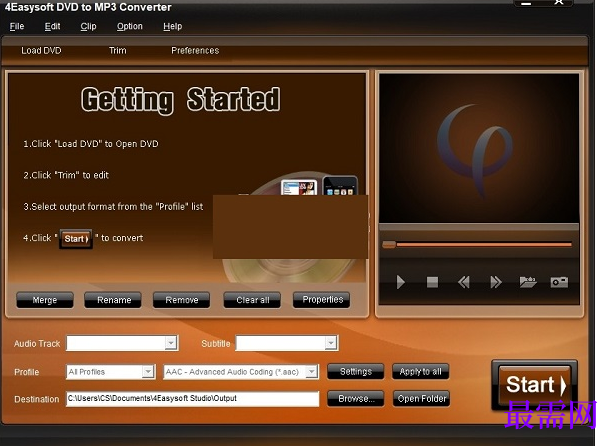Click the Subtitle combo box field
Screen dimensions: 616x446
287,343
